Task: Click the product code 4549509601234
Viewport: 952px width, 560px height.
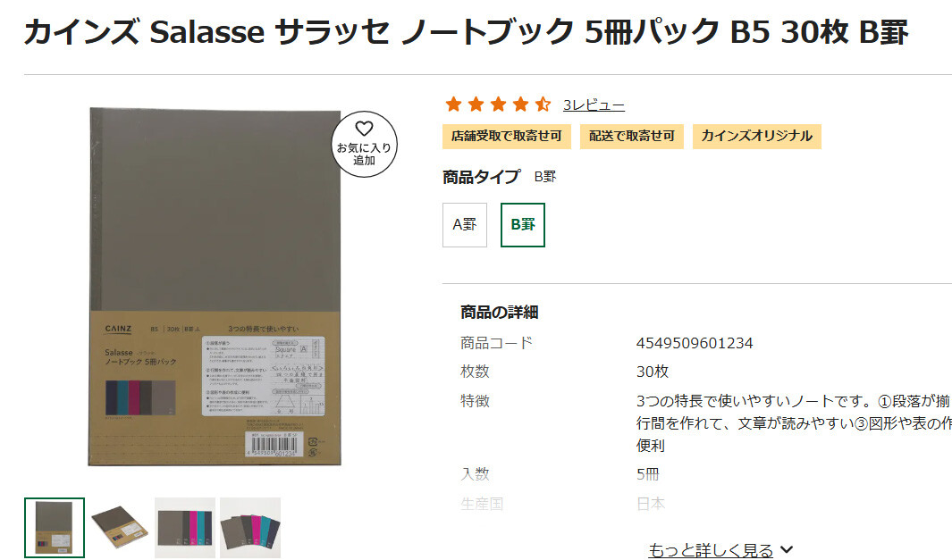Action: click(695, 343)
